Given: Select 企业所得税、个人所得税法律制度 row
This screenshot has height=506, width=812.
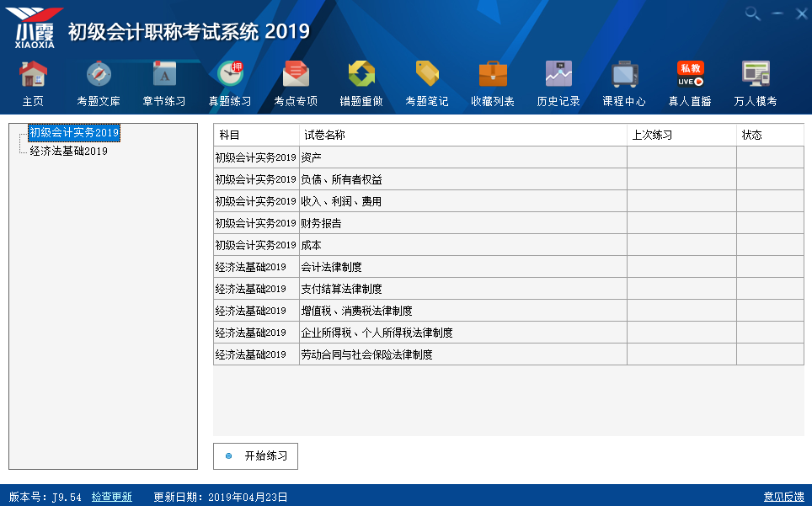Looking at the screenshot, I should (x=509, y=333).
